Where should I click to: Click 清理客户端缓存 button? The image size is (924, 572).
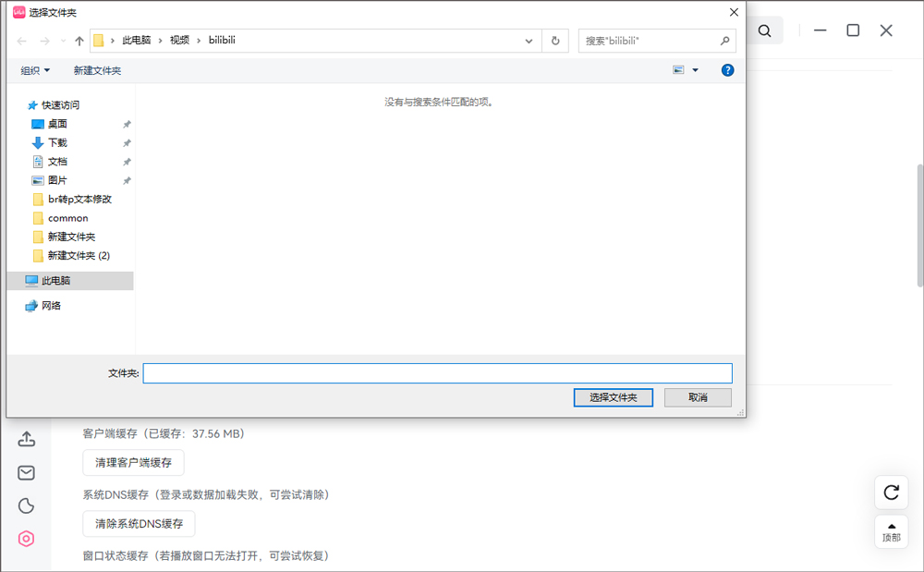coord(132,462)
